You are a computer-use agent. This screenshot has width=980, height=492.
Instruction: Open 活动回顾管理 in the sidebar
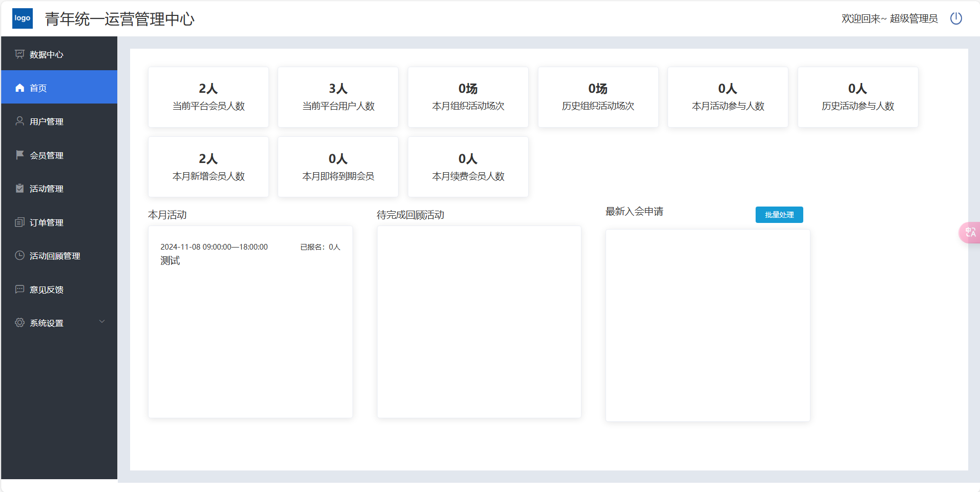point(59,255)
